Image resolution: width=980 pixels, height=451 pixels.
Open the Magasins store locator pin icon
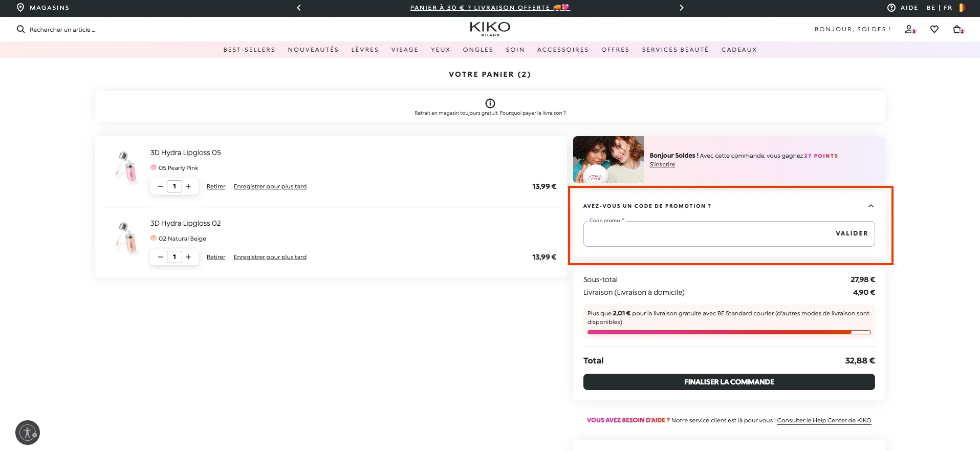[20, 8]
